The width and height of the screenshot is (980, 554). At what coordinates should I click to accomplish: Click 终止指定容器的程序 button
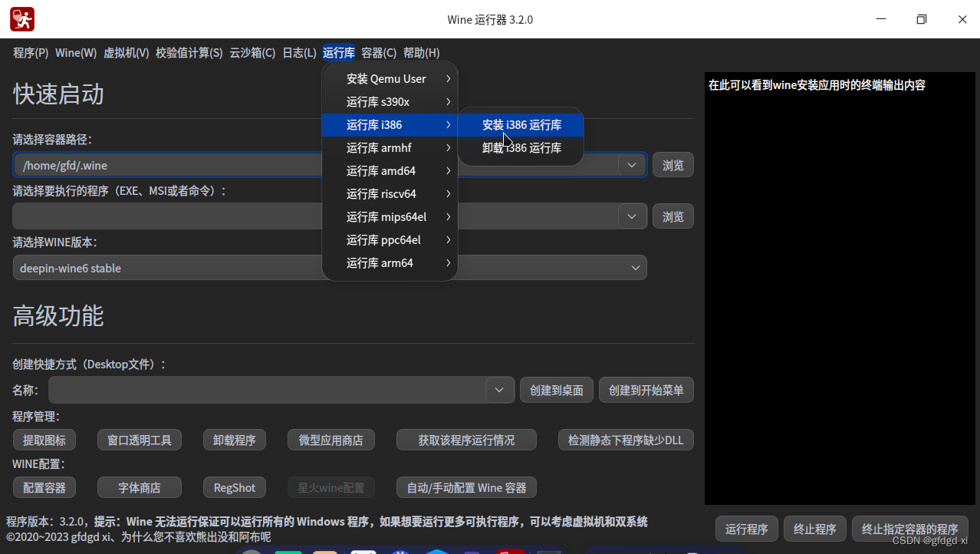pos(910,529)
